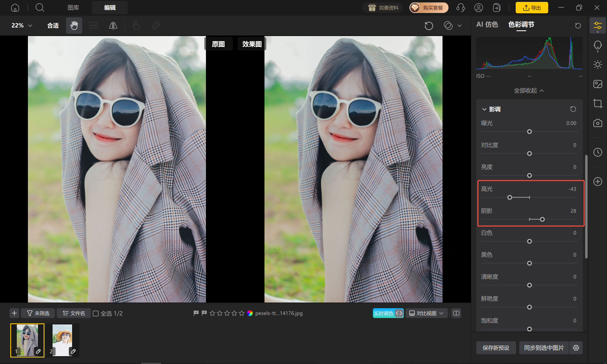
Task: Check the 全选 checkbox
Action: click(96, 313)
